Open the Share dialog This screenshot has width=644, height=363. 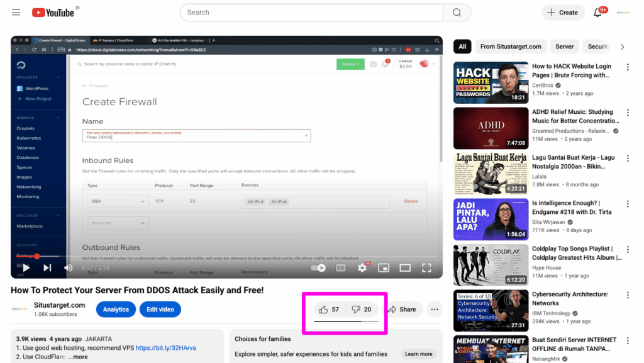pyautogui.click(x=402, y=309)
